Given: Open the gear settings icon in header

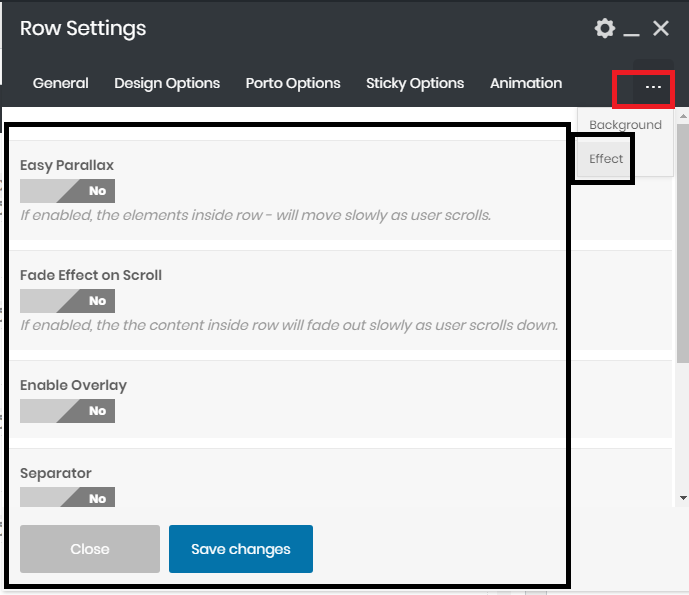Looking at the screenshot, I should pos(605,29).
